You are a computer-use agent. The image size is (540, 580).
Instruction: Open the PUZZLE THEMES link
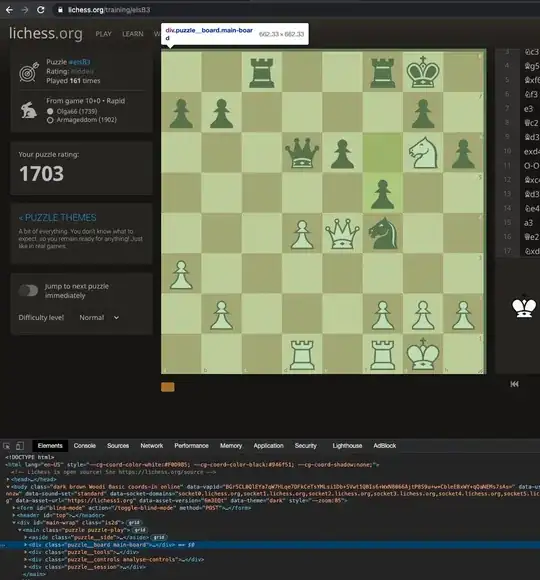[58, 218]
